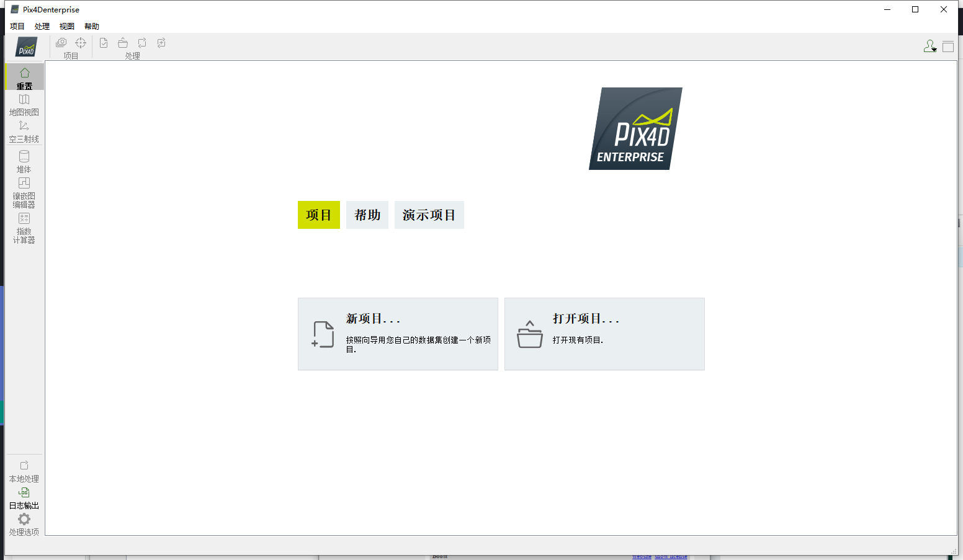Select the 帮助 tab on welcome page
Viewport: 963px width, 560px height.
click(x=367, y=215)
